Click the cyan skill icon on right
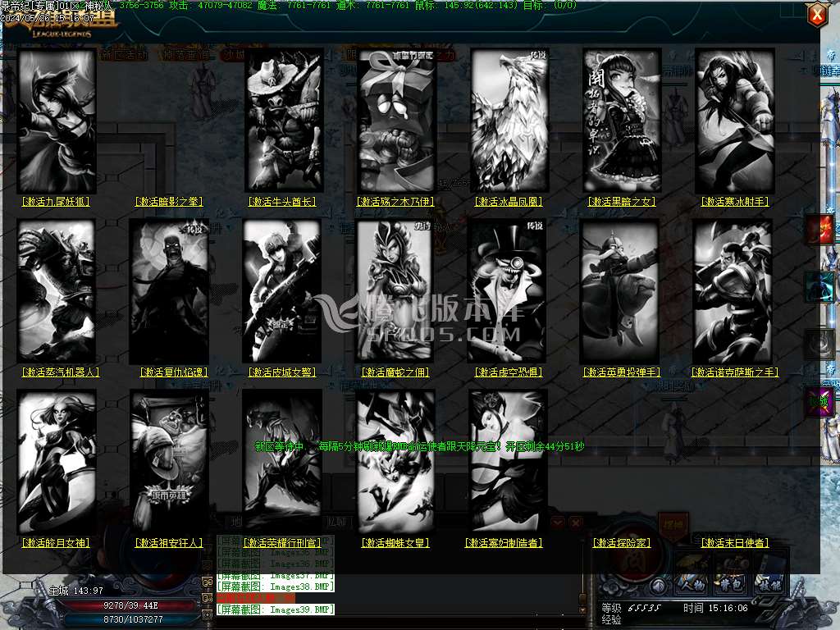This screenshot has width=840, height=630. 819,287
